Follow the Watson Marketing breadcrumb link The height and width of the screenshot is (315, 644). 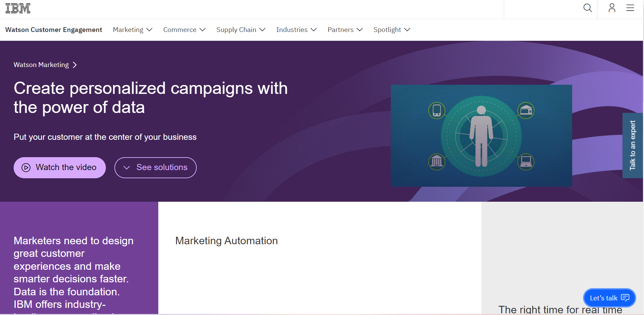coord(41,65)
